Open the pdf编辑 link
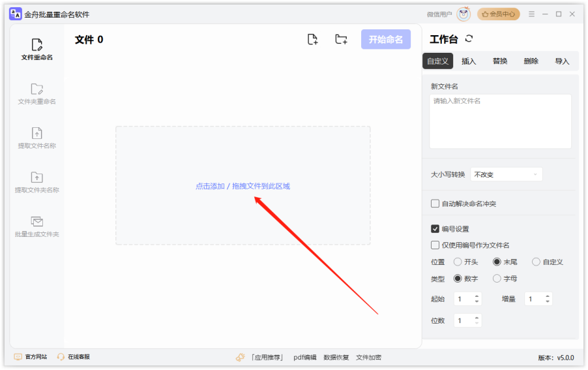588x370 pixels. [305, 357]
